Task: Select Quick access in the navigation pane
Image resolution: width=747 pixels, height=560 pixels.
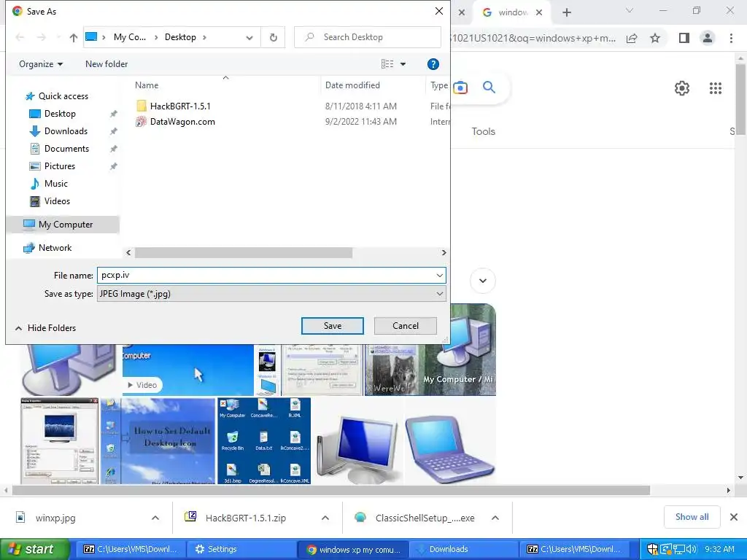Action: tap(63, 96)
